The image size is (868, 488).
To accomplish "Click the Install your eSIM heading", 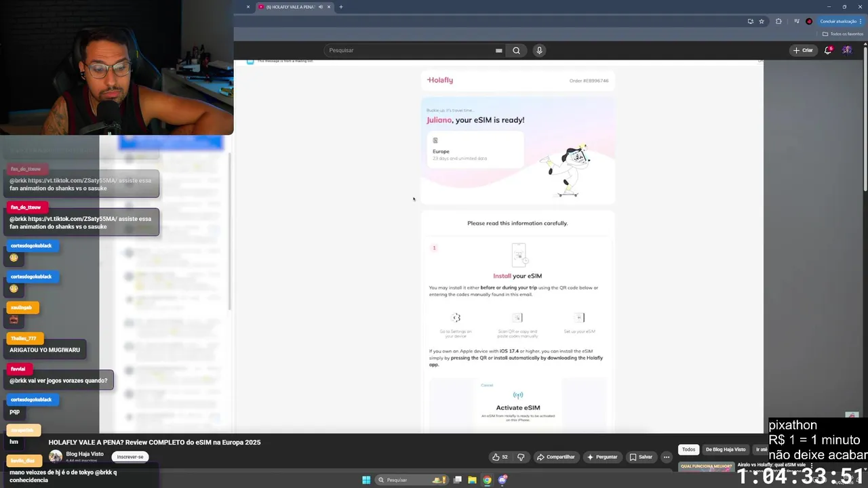I will pyautogui.click(x=517, y=276).
